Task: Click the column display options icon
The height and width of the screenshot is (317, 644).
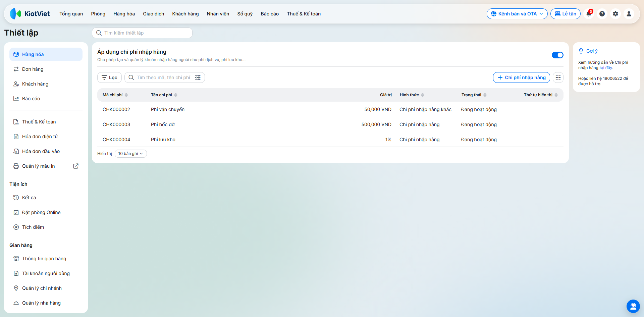Action: pyautogui.click(x=558, y=77)
